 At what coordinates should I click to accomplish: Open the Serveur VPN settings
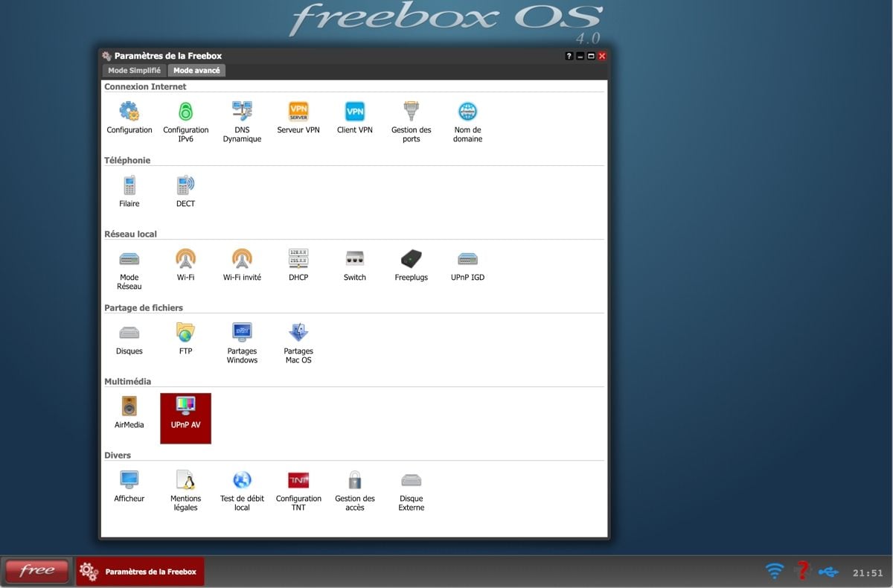click(298, 118)
